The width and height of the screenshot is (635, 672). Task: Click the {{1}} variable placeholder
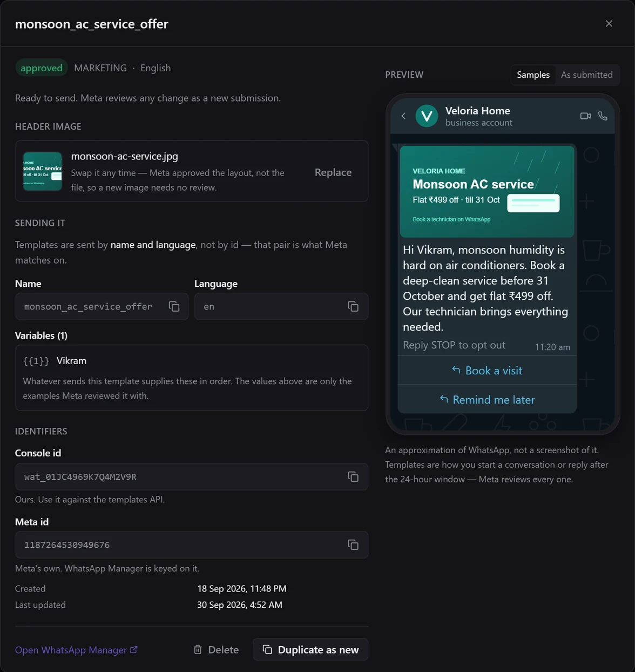(x=36, y=361)
